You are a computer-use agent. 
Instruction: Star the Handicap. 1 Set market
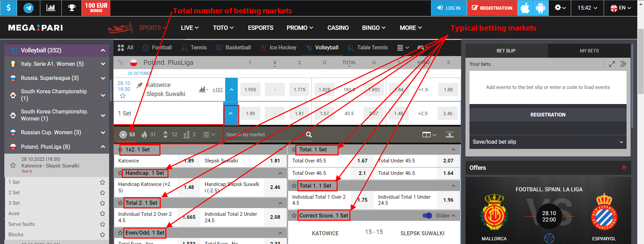[120, 173]
